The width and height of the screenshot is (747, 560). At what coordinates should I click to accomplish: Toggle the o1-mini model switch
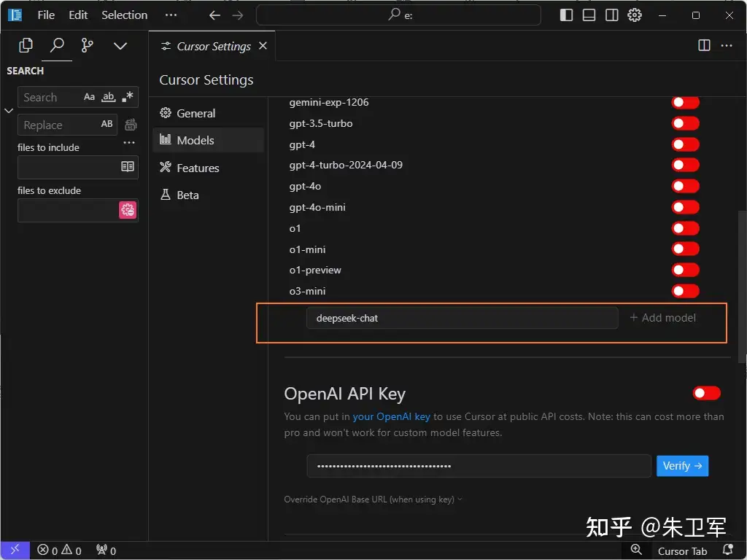pos(686,249)
